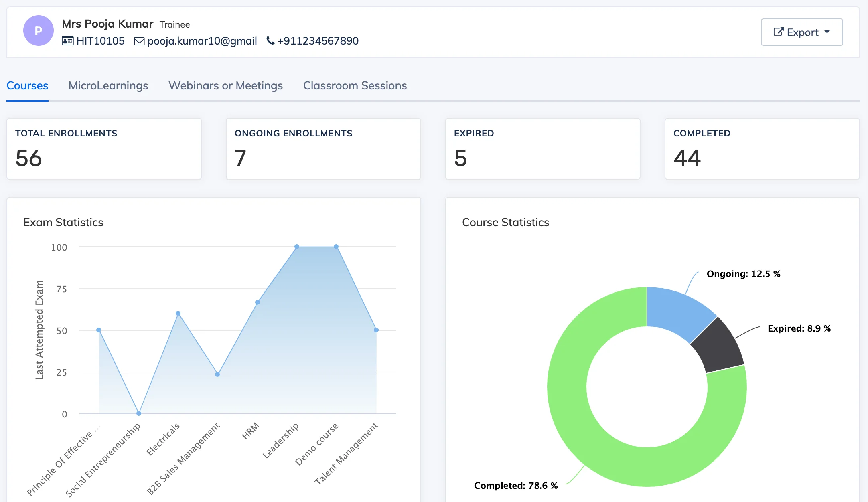
Task: Click the 'Ongoing: 12.5 %' label
Action: (743, 274)
